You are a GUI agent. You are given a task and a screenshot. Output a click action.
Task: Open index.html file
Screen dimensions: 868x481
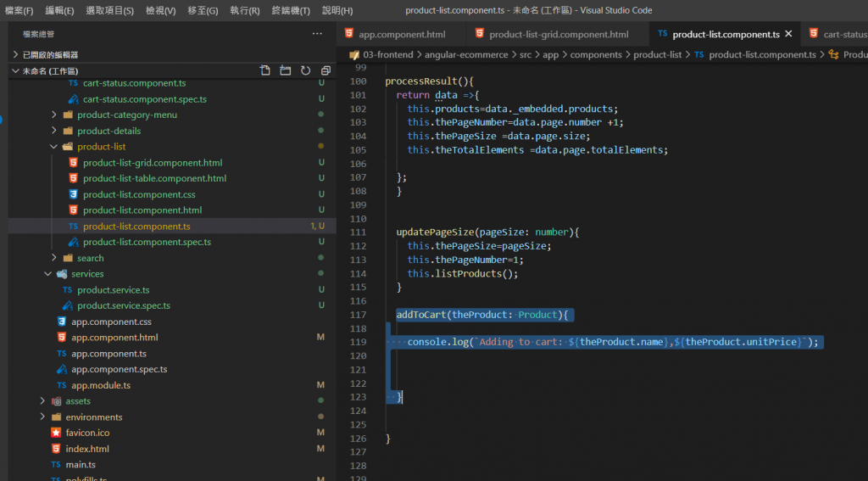click(87, 449)
